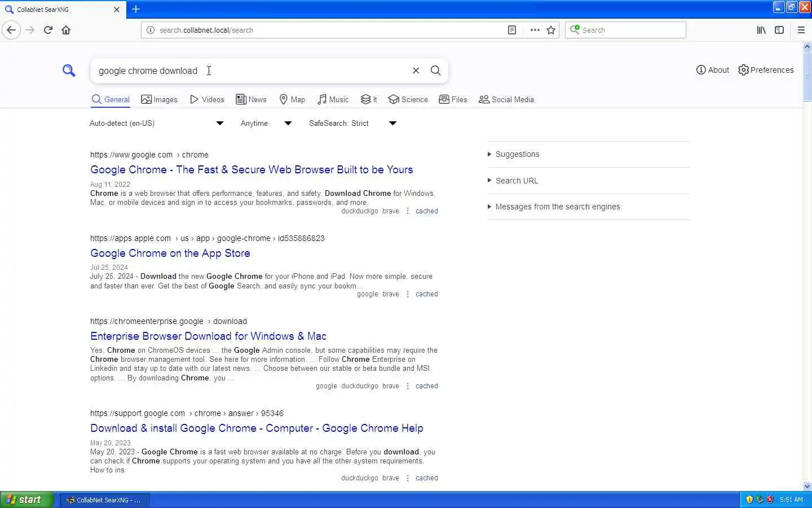Show sidebars icon in toolbar
The height and width of the screenshot is (508, 812).
[x=779, y=30]
